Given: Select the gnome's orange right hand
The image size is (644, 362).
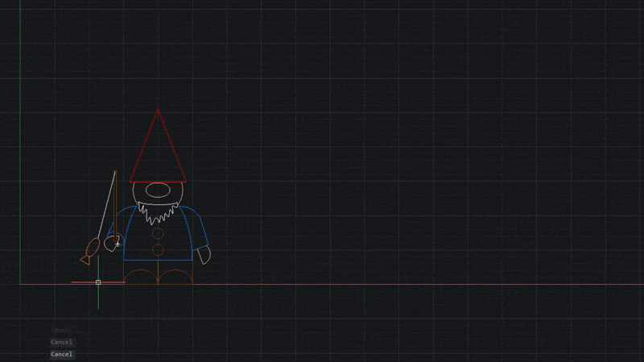Looking at the screenshot, I should 204,255.
